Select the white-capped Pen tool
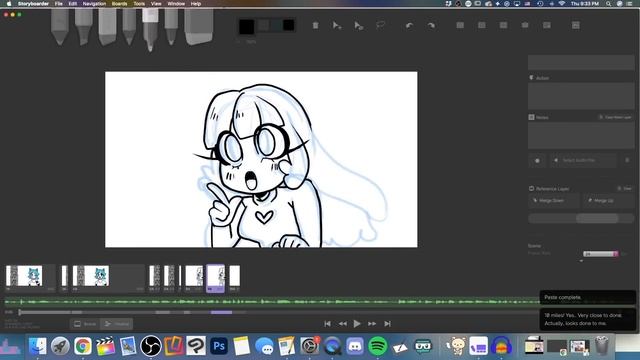Viewport: 640px width, 360px height. (x=150, y=29)
